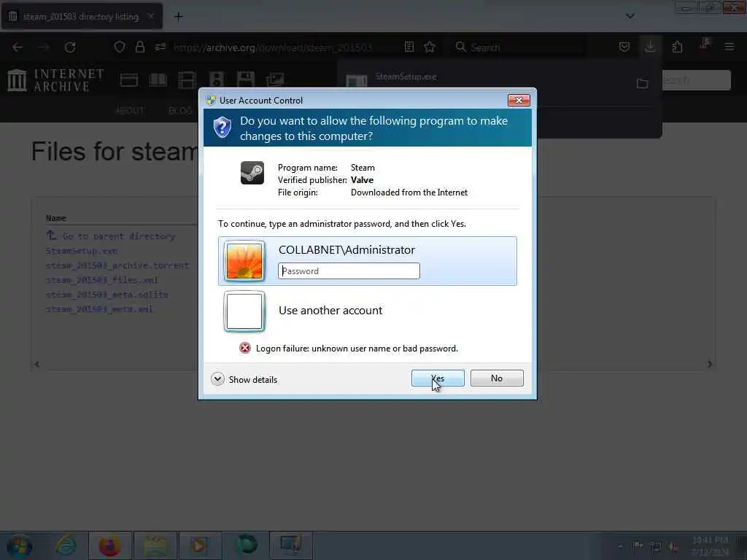Click left arrow of horizontal scrollbar

[x=37, y=365]
